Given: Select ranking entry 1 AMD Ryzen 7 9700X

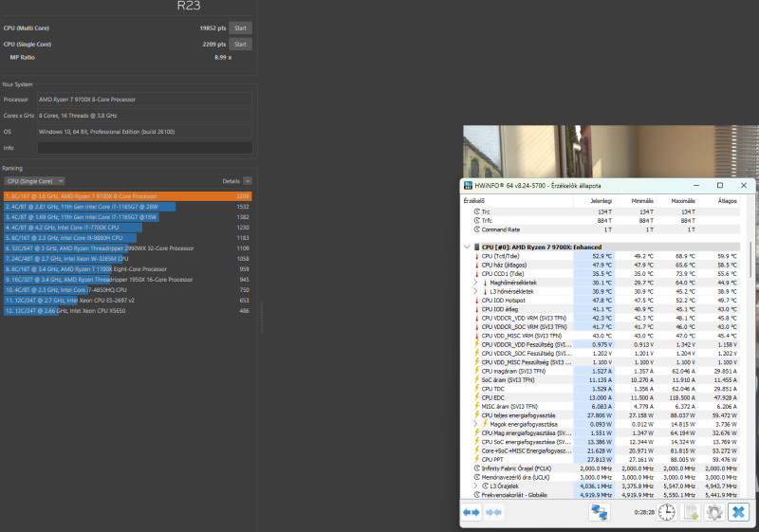Looking at the screenshot, I should tap(128, 196).
